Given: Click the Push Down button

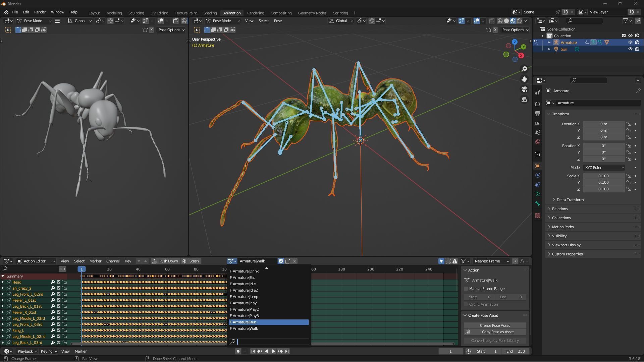Looking at the screenshot, I should coord(165,261).
